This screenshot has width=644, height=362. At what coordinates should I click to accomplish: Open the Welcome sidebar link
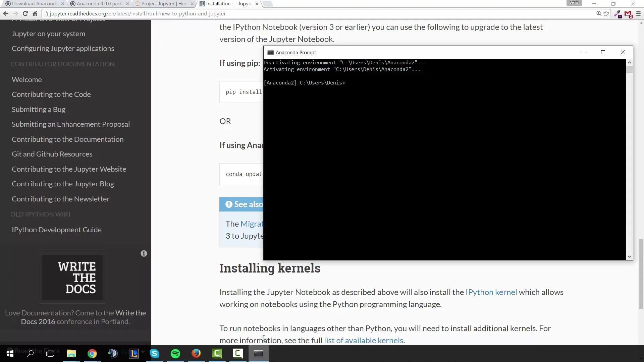(27, 80)
